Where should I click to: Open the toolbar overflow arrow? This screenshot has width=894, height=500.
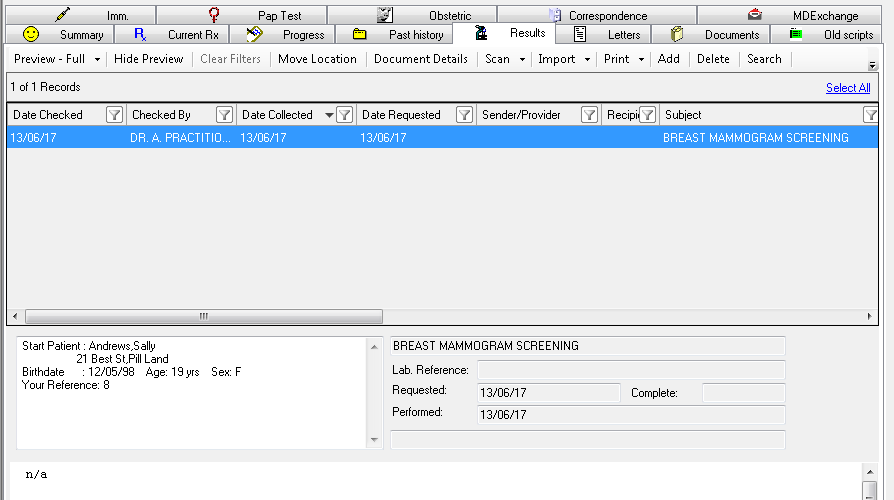pyautogui.click(x=872, y=66)
